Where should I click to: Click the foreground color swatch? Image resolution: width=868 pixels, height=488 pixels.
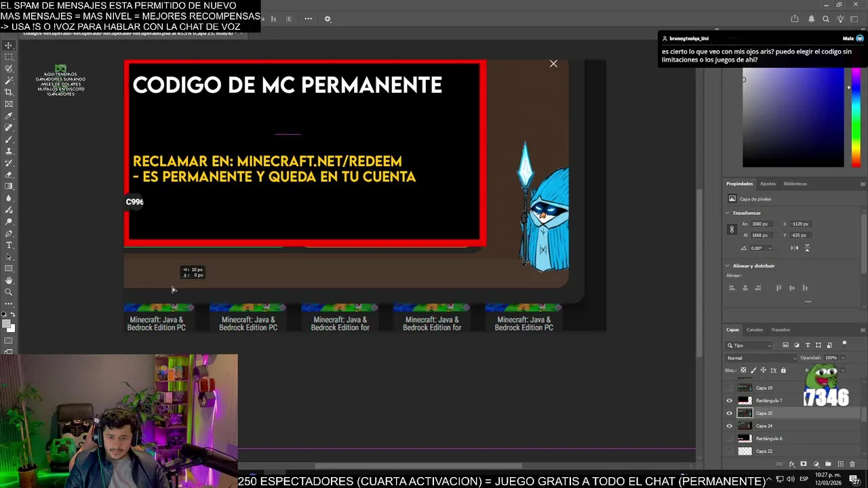6,323
